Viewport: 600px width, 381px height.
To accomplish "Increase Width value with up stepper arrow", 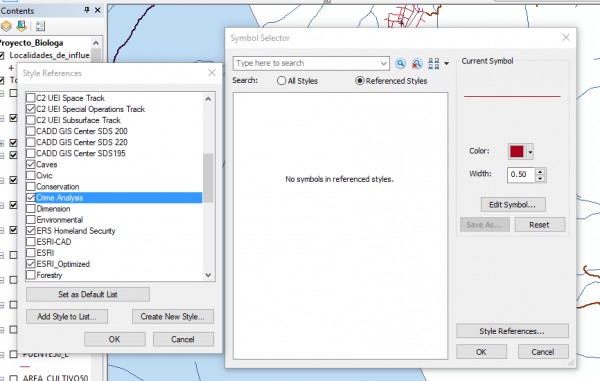I will click(x=540, y=171).
